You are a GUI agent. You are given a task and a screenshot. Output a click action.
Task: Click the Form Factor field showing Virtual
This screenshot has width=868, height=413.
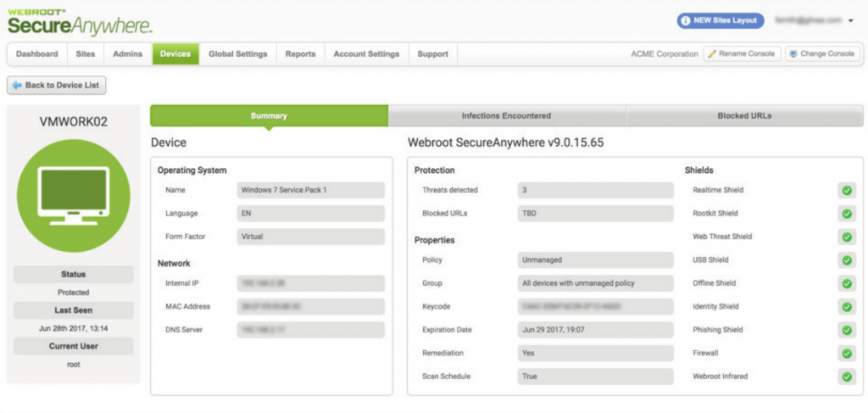(x=310, y=237)
